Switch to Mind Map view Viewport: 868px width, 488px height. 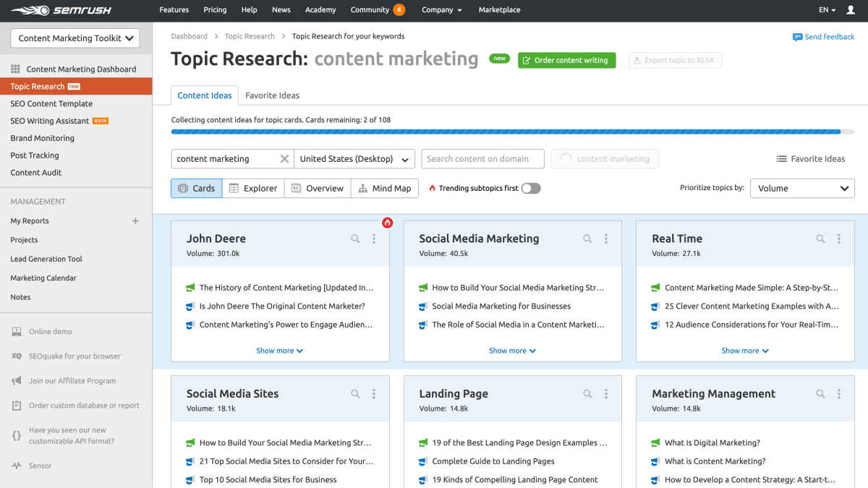pos(385,188)
